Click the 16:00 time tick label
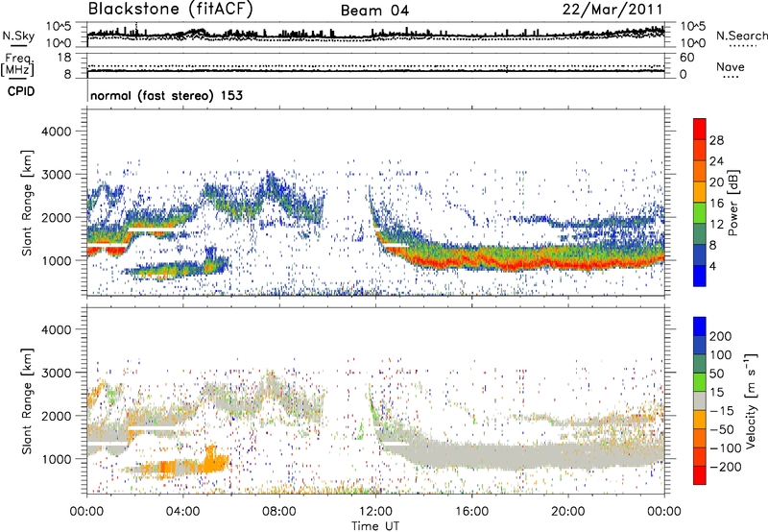This screenshot has height=532, width=768. coord(471,512)
